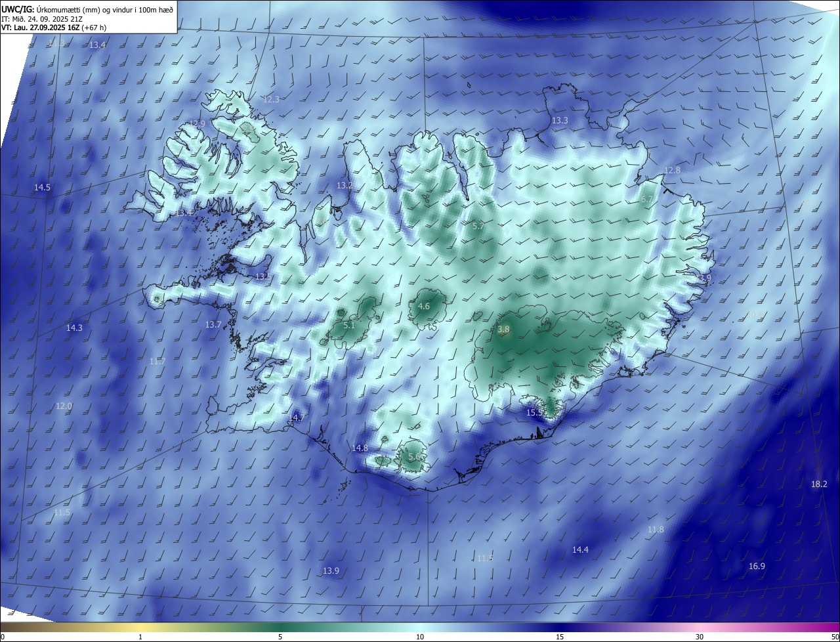Click the 'VT: Lau. 27.09.2025 16Z (+67 h)' line
The width and height of the screenshot is (840, 642).
point(54,28)
